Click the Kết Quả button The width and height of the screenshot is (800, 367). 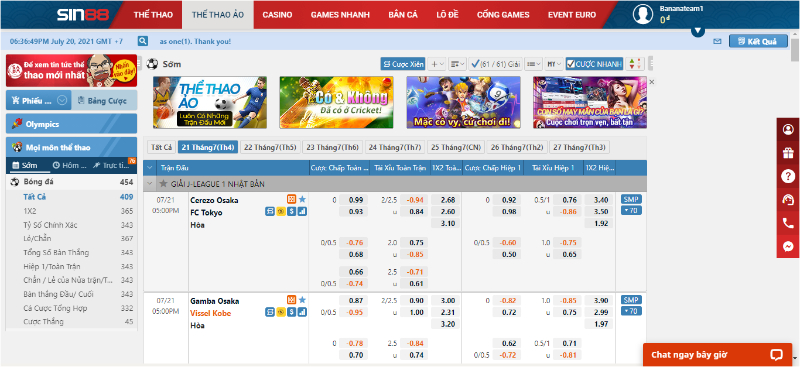pyautogui.click(x=758, y=41)
